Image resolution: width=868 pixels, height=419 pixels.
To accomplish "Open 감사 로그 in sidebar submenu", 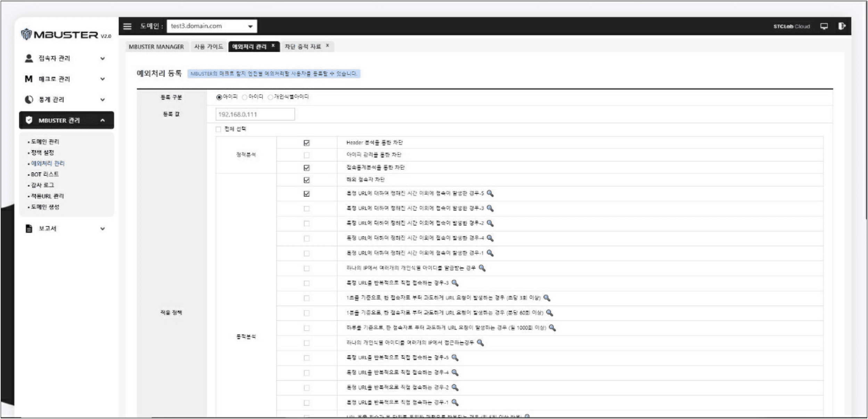I will pyautogui.click(x=42, y=185).
